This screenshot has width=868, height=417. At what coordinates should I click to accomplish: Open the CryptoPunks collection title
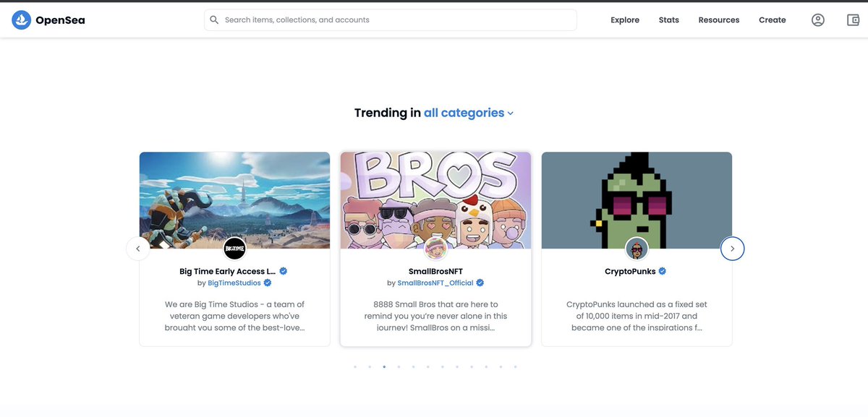(x=630, y=272)
